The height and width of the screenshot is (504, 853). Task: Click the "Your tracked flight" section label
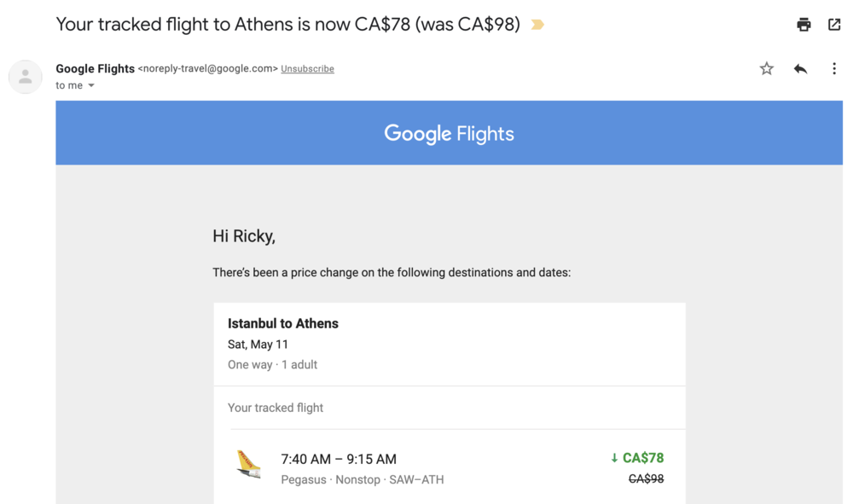pyautogui.click(x=276, y=408)
